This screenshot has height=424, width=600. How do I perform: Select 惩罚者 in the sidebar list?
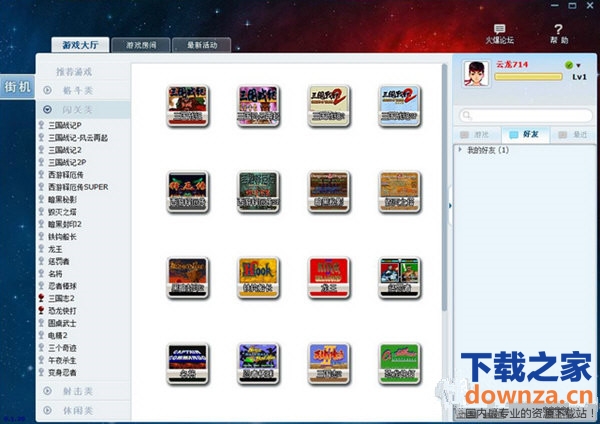point(59,261)
